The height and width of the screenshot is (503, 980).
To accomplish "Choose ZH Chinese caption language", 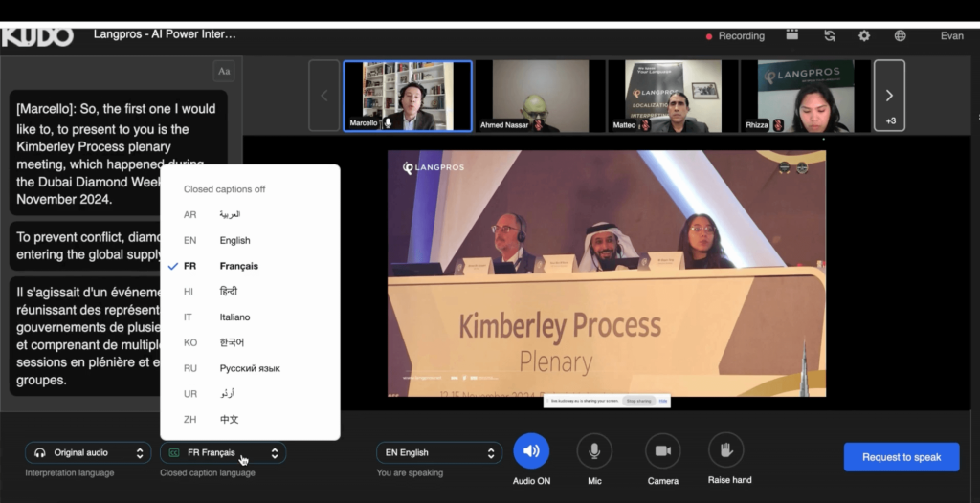I will [x=250, y=420].
